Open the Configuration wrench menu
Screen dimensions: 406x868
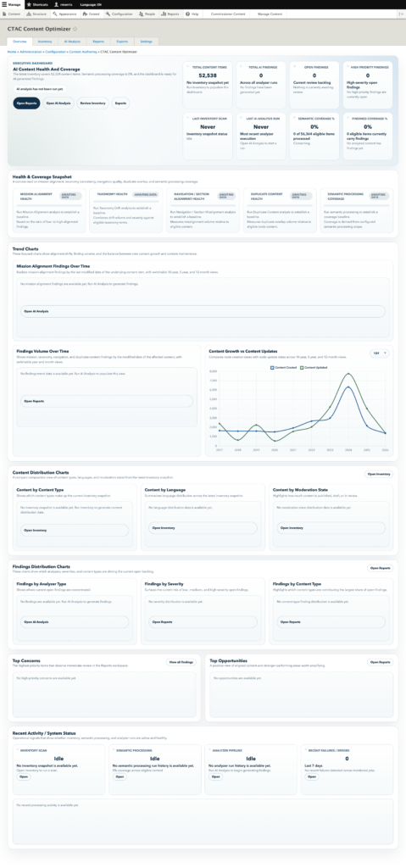(119, 14)
